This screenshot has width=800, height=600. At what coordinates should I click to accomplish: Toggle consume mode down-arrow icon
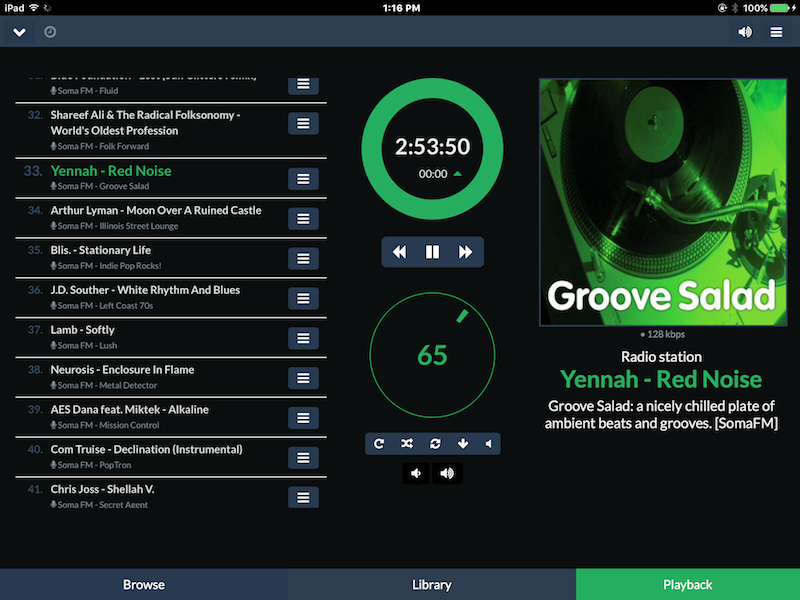463,443
